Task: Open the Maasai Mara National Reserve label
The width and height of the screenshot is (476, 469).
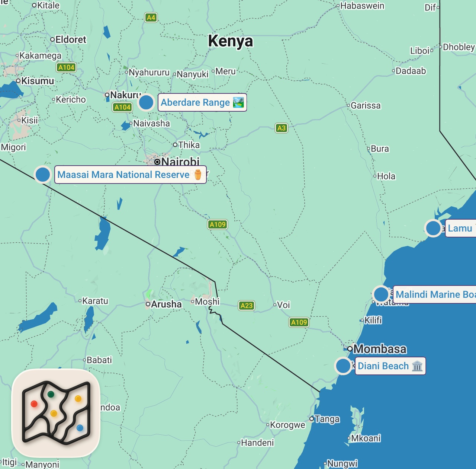Action: 131,175
